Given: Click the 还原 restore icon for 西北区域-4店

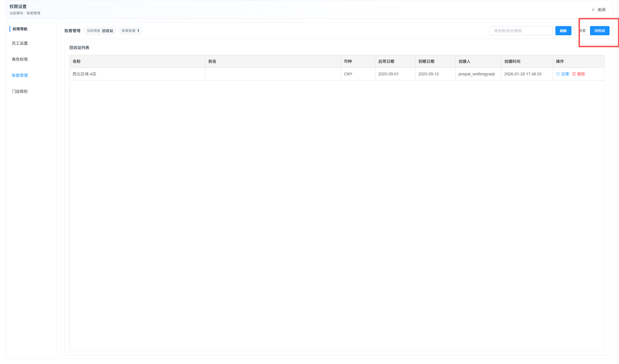Looking at the screenshot, I should click(558, 74).
